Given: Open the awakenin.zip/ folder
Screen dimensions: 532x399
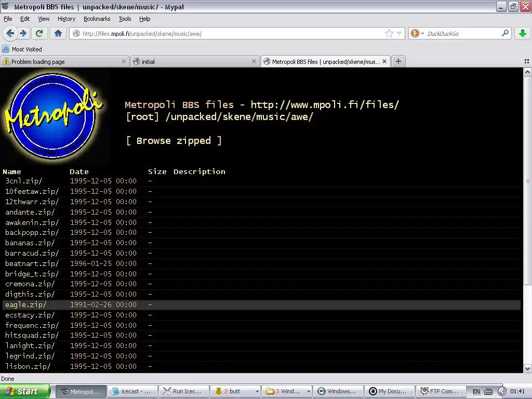Looking at the screenshot, I should [x=32, y=222].
